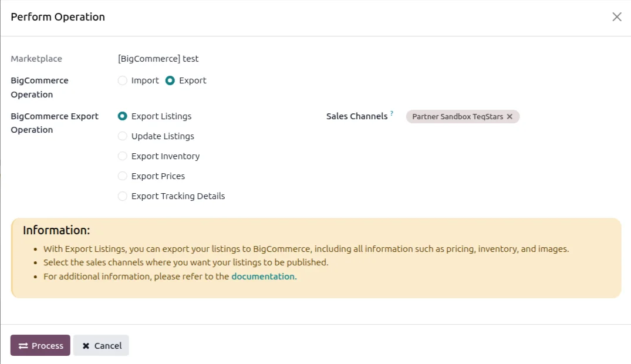This screenshot has width=631, height=364.
Task: Click the [BigCommerce] test marketplace value
Action: tap(158, 59)
